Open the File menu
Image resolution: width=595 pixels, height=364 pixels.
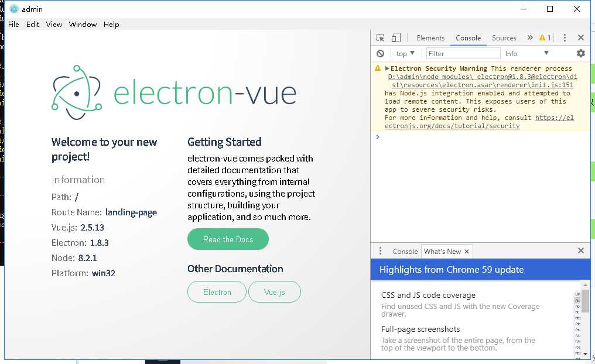click(13, 24)
